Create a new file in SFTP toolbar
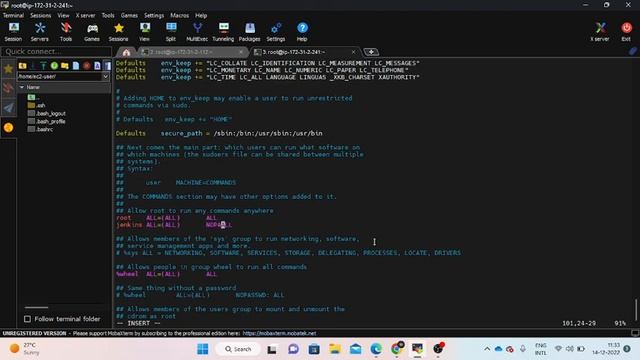The width and height of the screenshot is (640, 360). 76,66
